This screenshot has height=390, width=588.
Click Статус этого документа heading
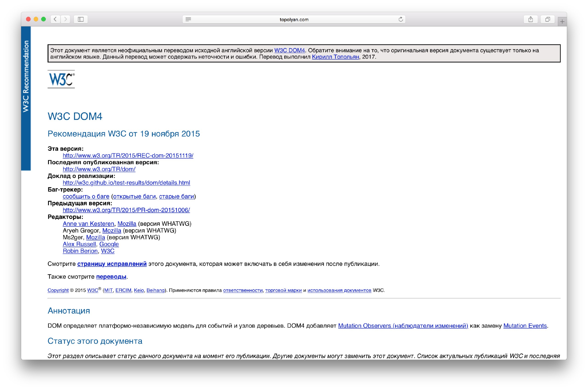pyautogui.click(x=95, y=341)
